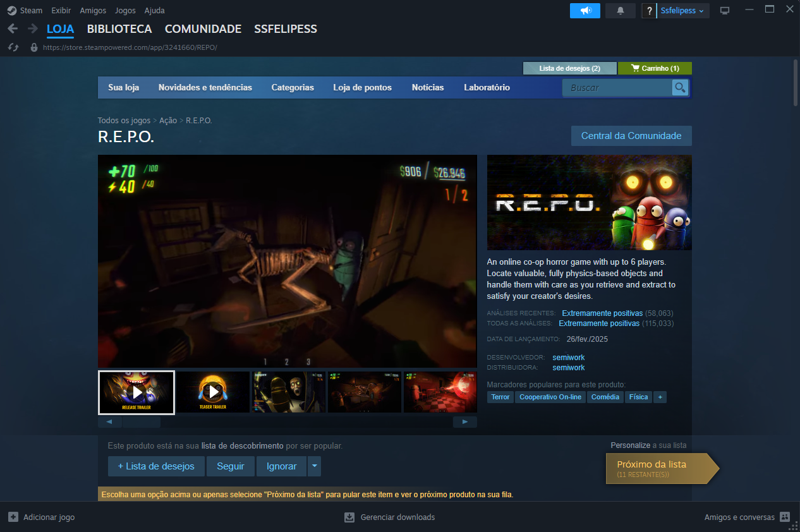The width and height of the screenshot is (800, 532).
Task: Open notifications bell icon
Action: 621,11
